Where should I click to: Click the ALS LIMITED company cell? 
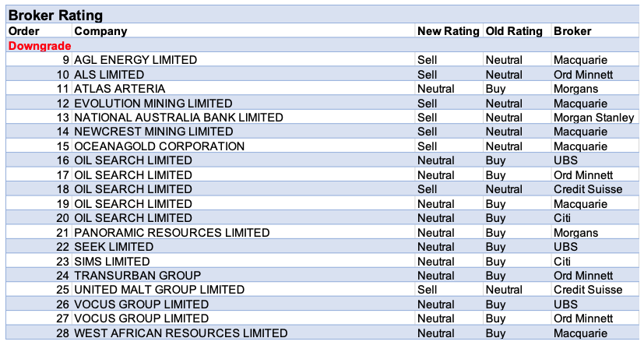109,75
